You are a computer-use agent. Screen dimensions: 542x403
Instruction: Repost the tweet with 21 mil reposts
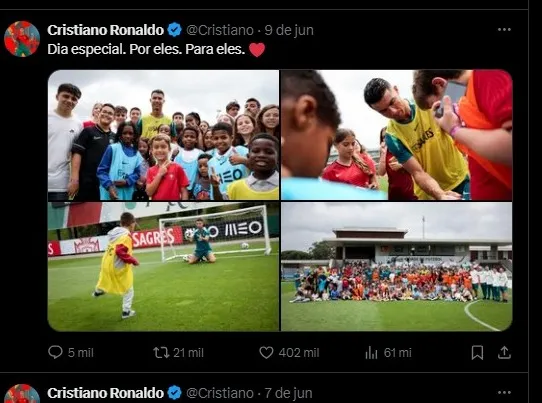point(161,353)
